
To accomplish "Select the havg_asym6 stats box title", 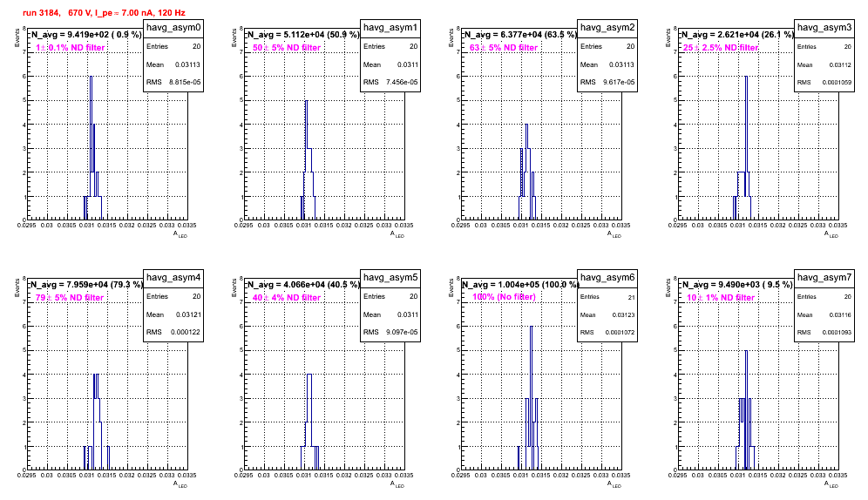I will [607, 278].
